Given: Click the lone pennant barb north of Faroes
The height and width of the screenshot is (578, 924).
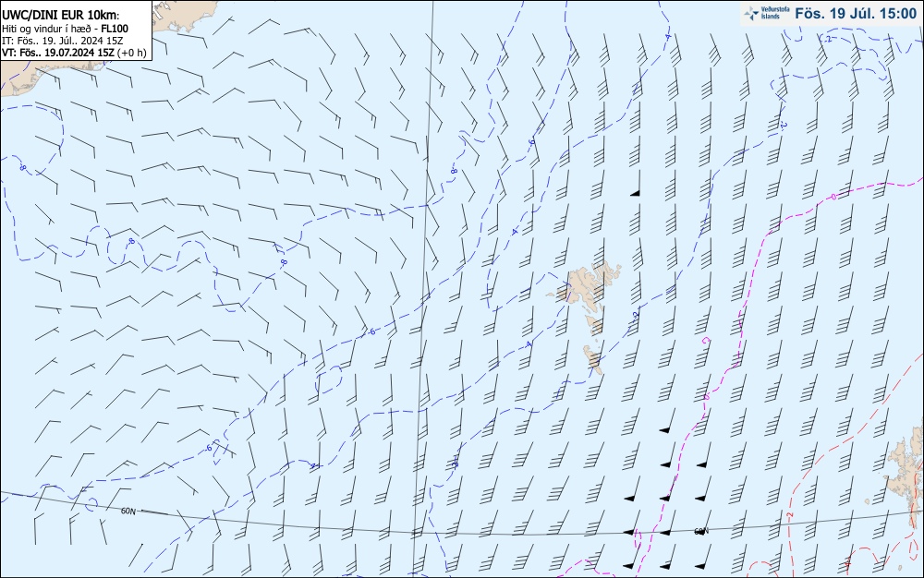Looking at the screenshot, I should [637, 184].
